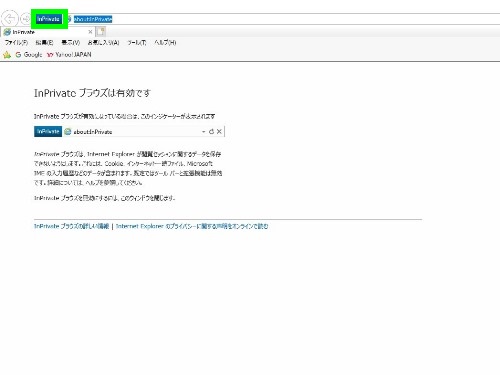This screenshot has width=500, height=375.
Task: Open the Google favorites bar link
Action: (29, 55)
